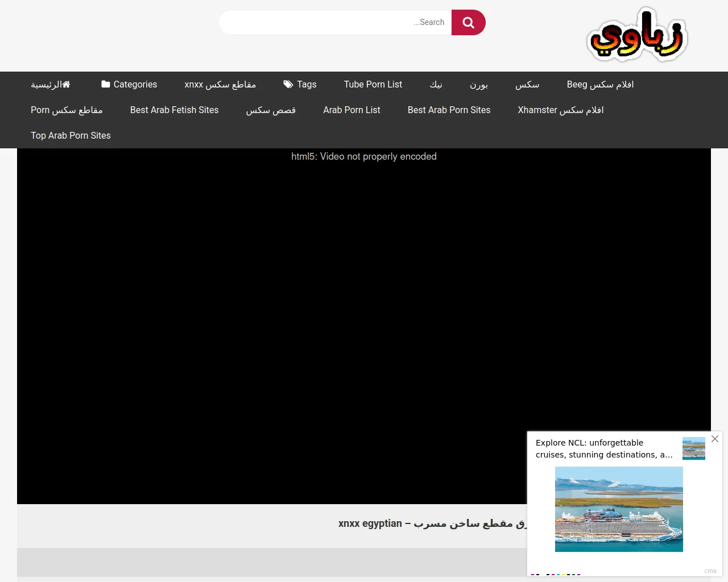Click the colorful Arabic site logo

coord(637,35)
